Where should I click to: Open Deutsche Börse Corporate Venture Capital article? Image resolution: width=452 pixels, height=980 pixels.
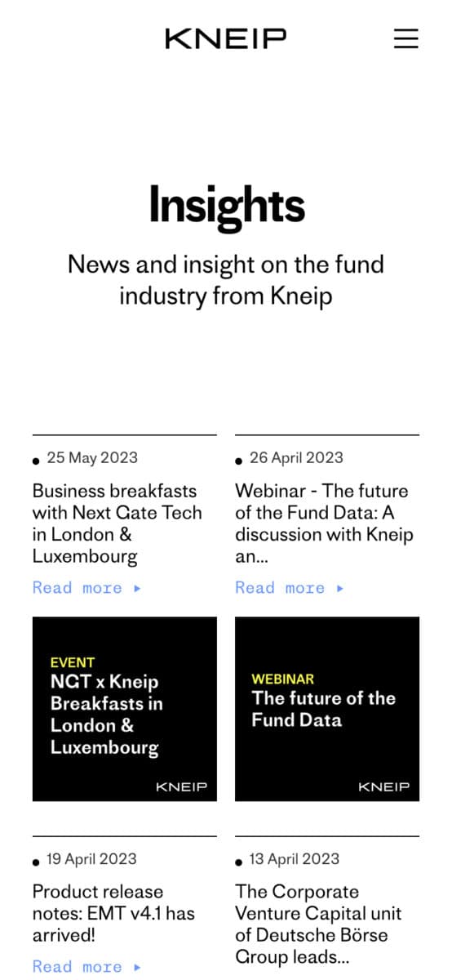click(318, 924)
